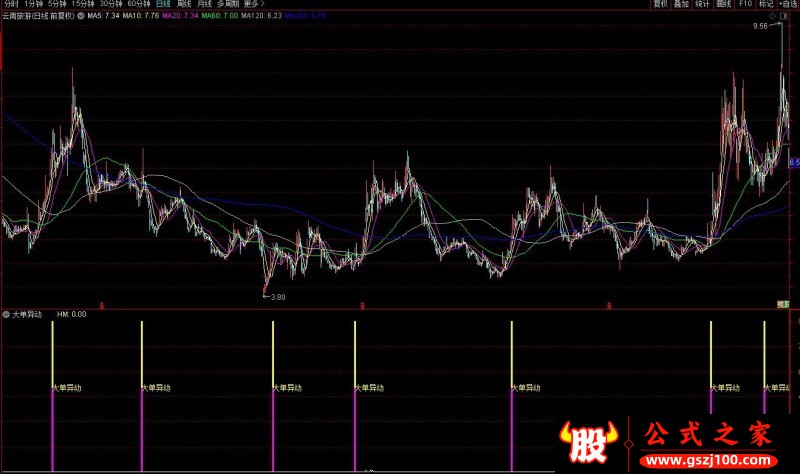Click the 6.5 price tag on right axis
800x474 pixels.
pos(794,162)
